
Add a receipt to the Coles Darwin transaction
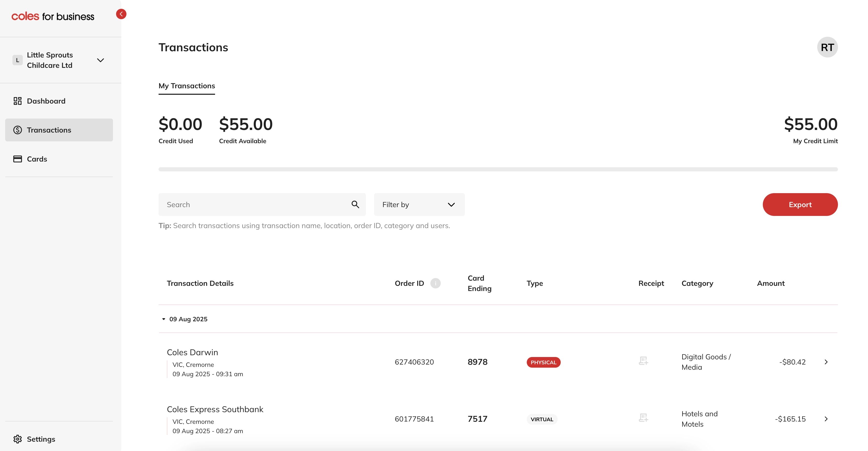pos(643,361)
